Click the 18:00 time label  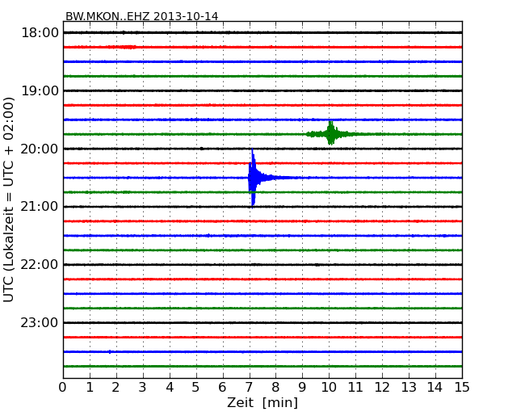click(40, 33)
